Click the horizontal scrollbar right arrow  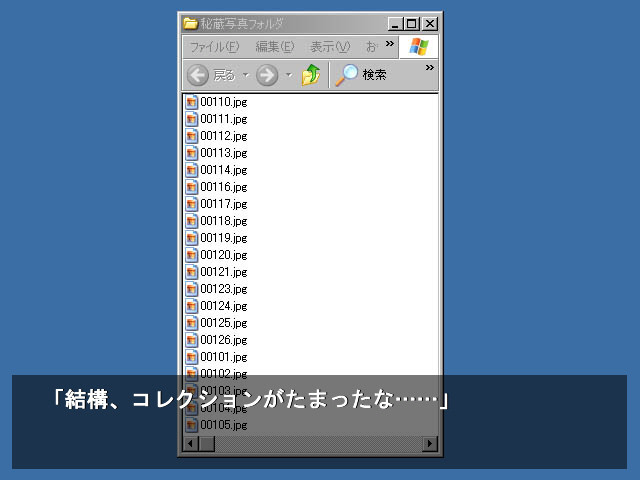430,443
